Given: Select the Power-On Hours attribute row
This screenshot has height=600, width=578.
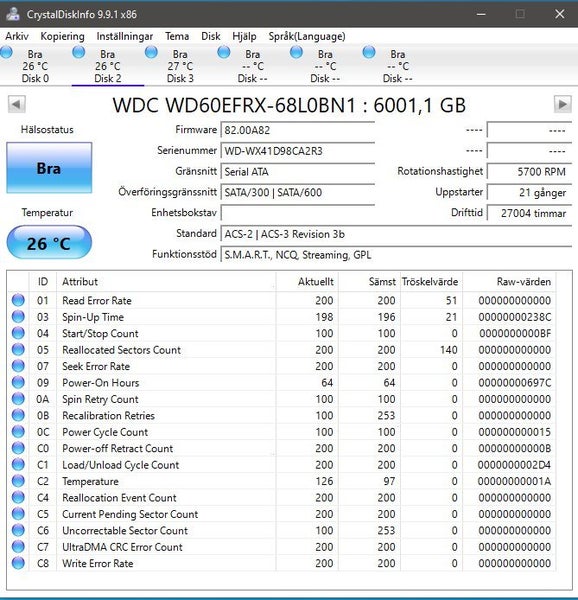Looking at the screenshot, I should [282, 382].
